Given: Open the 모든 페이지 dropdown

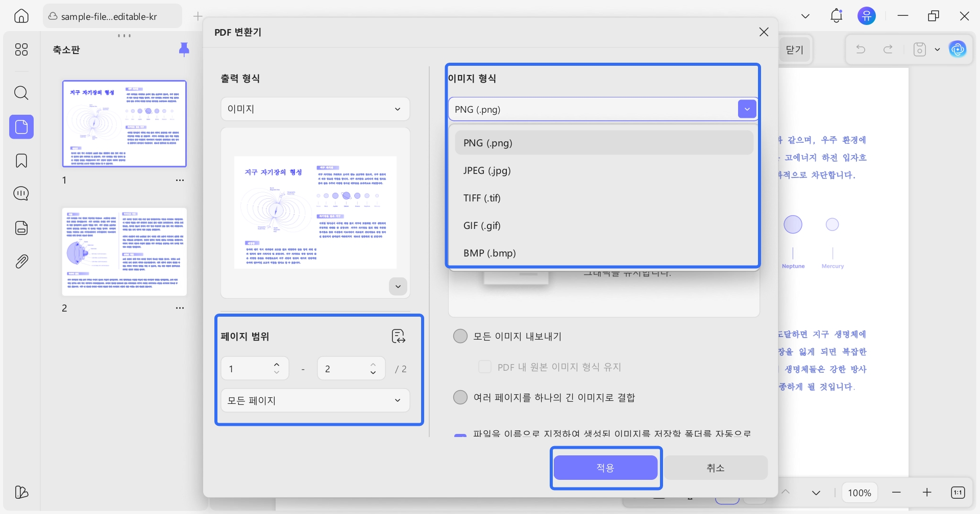Looking at the screenshot, I should 315,400.
